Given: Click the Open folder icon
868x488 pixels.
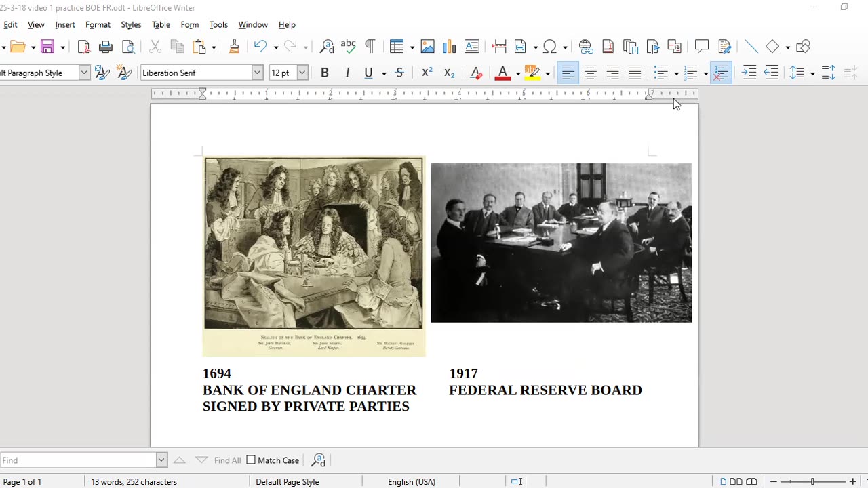Looking at the screenshot, I should [x=18, y=47].
